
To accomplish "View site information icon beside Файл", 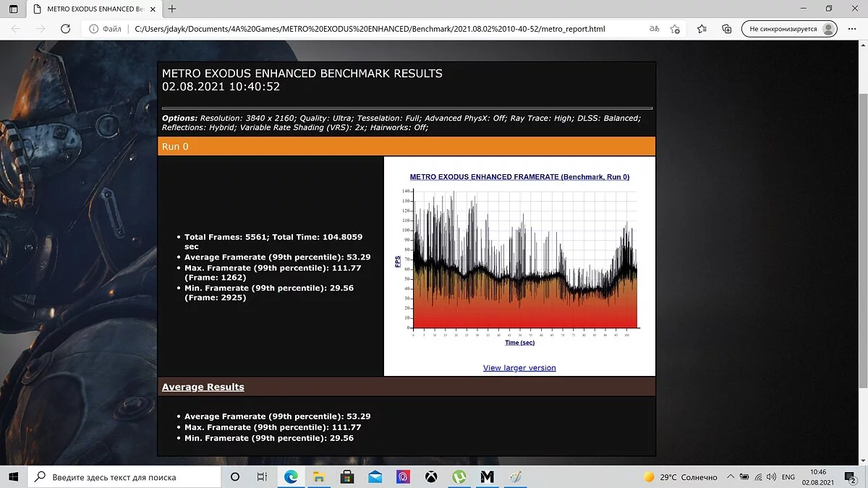I will click(x=93, y=29).
